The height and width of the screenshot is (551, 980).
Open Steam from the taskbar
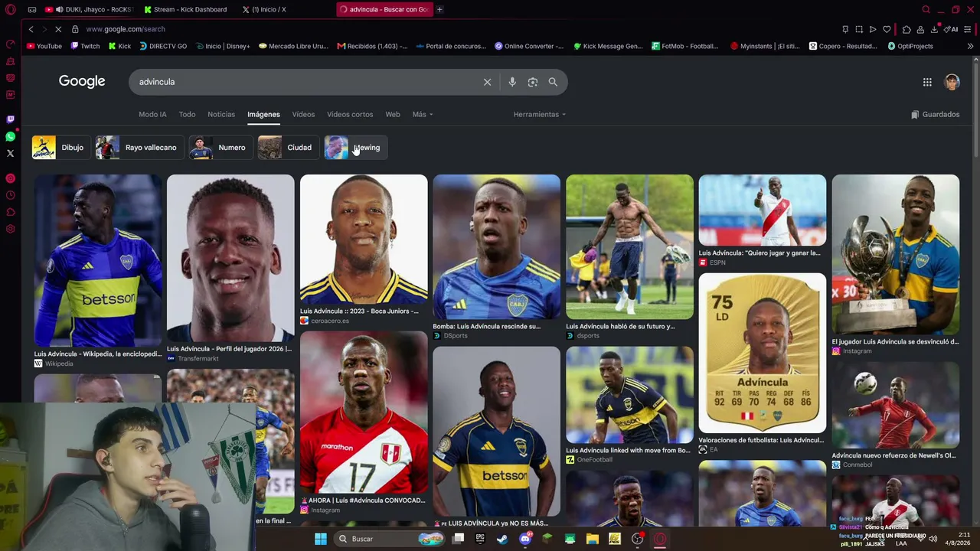coord(502,539)
